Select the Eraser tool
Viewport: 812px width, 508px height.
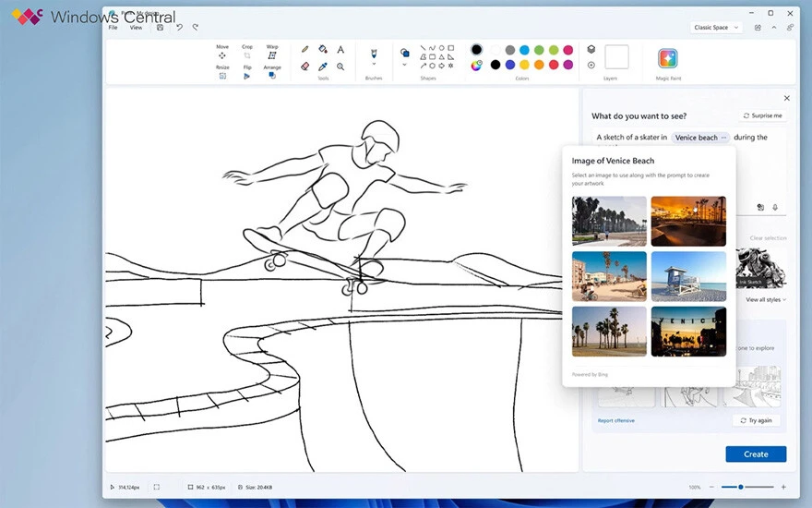point(305,67)
